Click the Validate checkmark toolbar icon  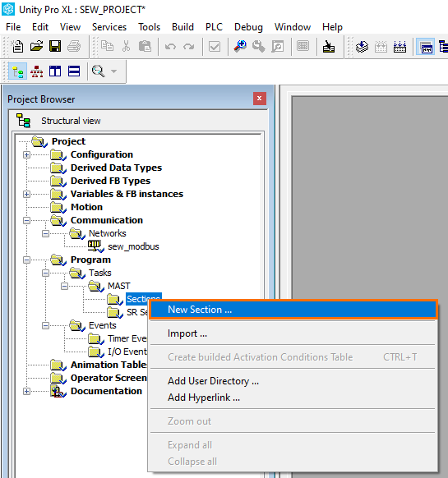click(215, 47)
